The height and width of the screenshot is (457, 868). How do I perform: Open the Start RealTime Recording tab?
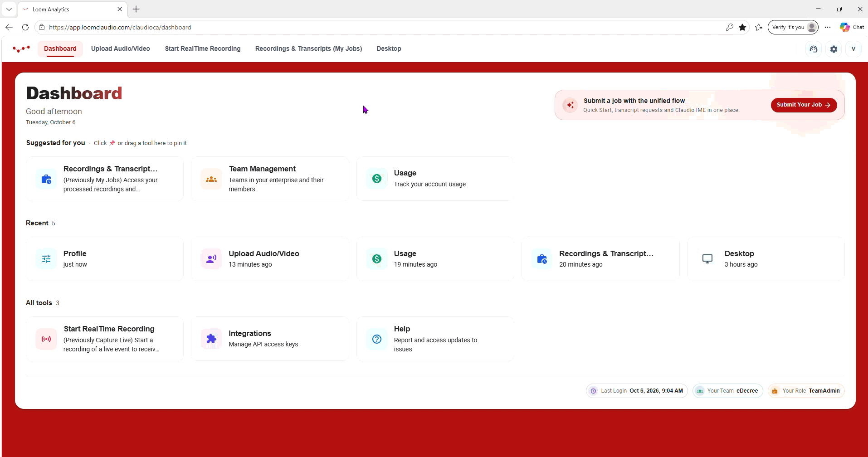click(203, 49)
